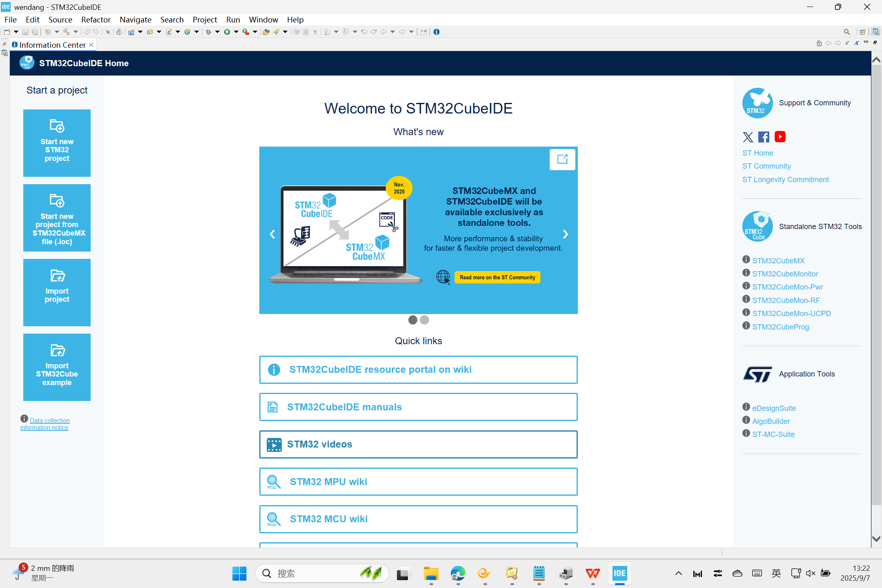This screenshot has width=882, height=588.
Task: Click the Debug bug icon in toolbar
Action: (208, 32)
